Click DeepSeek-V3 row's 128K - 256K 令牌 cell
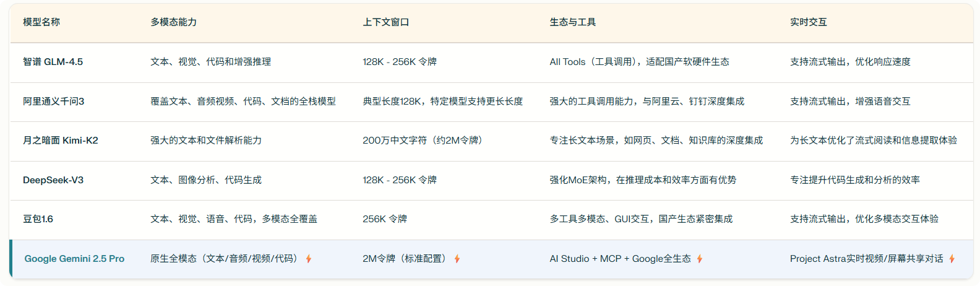 [400, 180]
